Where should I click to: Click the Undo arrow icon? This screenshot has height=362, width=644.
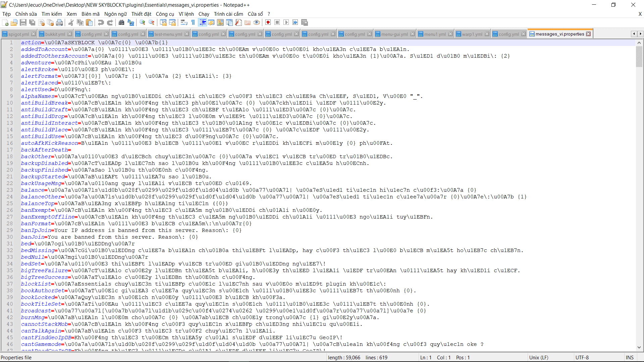click(x=101, y=22)
